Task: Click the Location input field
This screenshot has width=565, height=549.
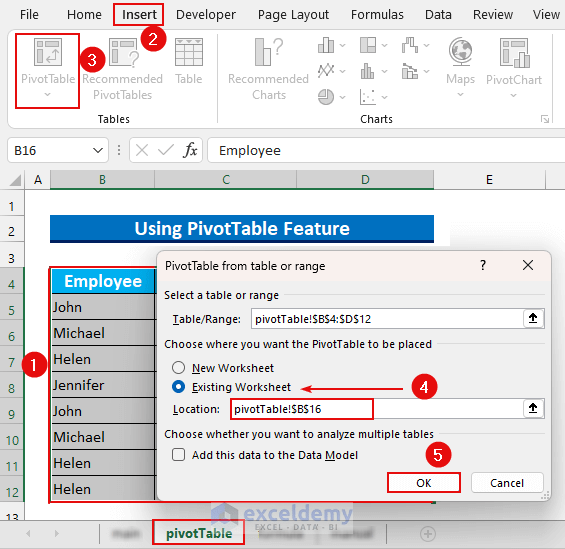Action: pos(377,409)
